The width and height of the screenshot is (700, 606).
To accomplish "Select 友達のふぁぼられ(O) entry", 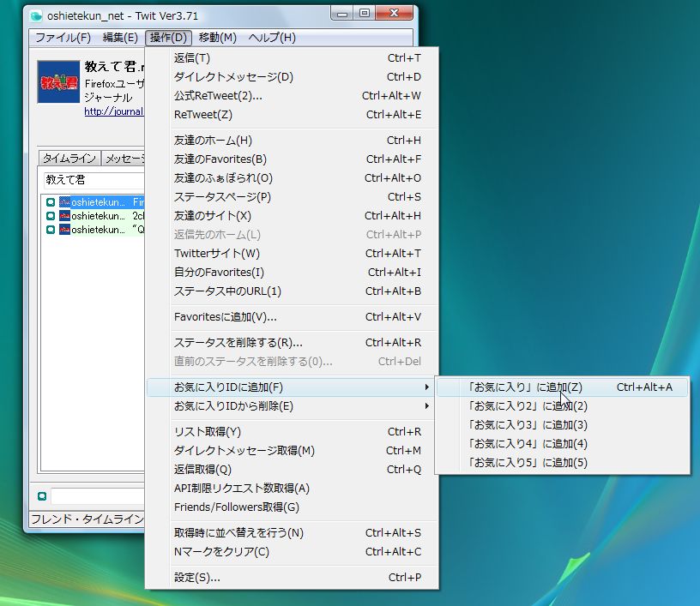I will coord(293,178).
